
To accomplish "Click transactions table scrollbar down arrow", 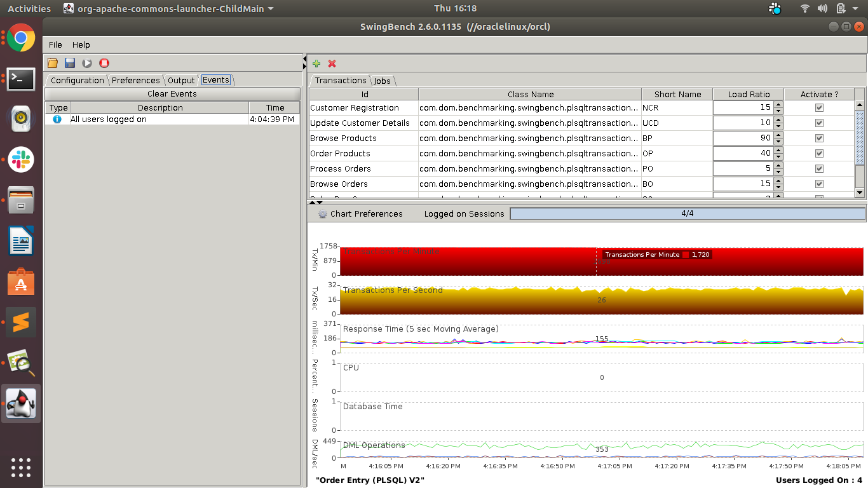I will [x=860, y=193].
